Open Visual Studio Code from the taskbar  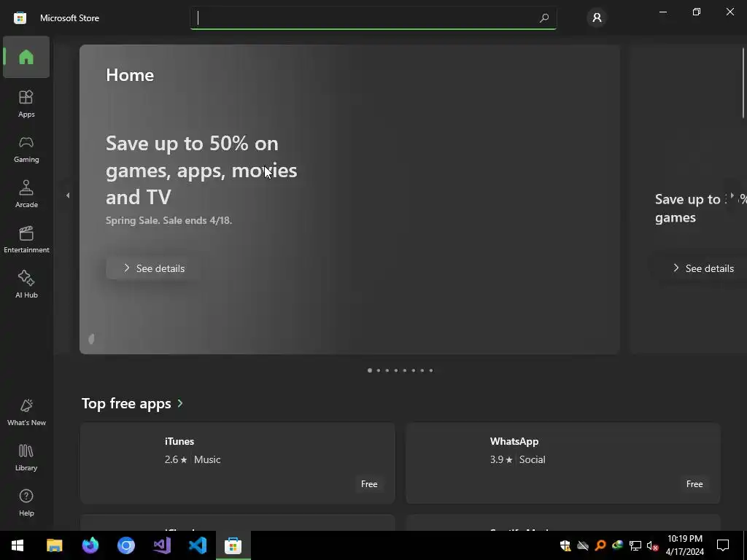pos(198,545)
